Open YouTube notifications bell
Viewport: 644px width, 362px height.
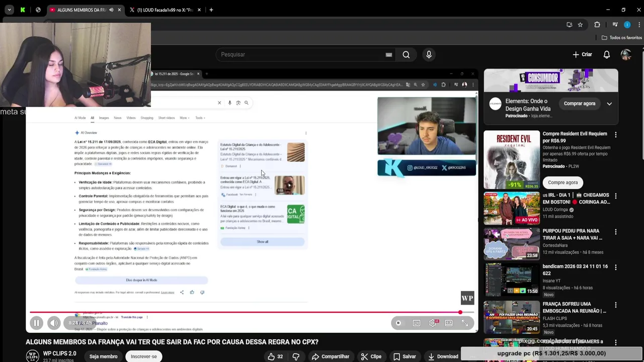coord(607,54)
